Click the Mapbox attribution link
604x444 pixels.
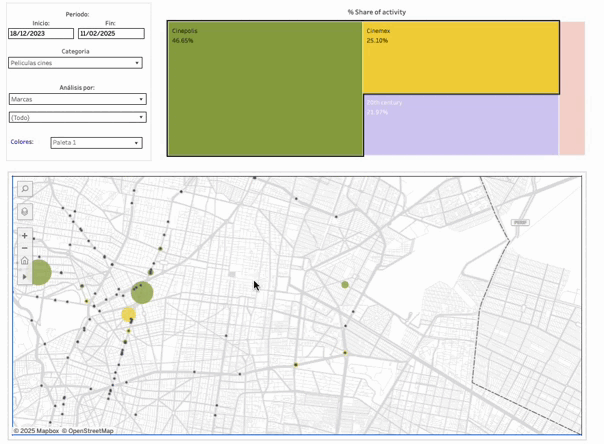point(36,431)
